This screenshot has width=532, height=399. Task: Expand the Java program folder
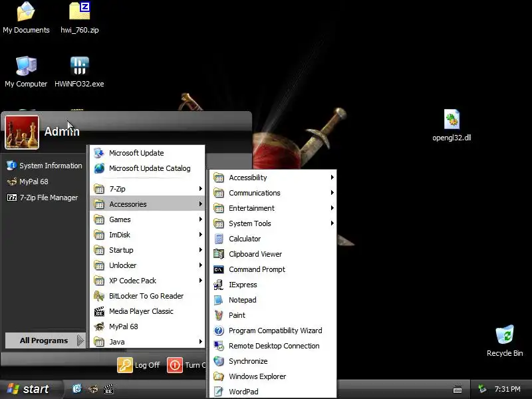(x=147, y=342)
